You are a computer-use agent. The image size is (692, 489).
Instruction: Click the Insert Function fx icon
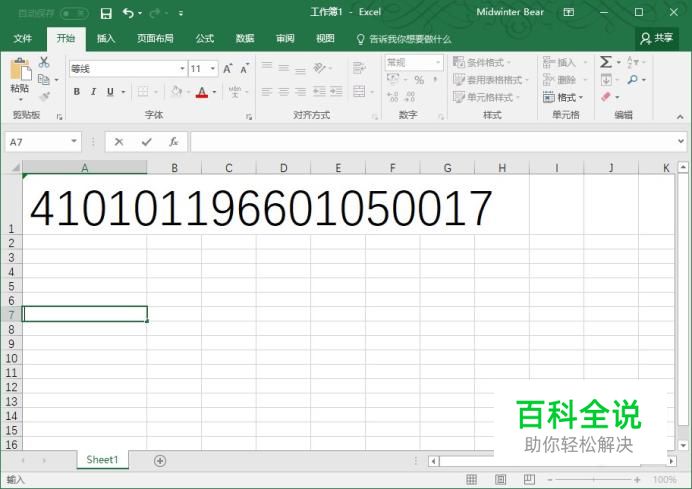(x=174, y=142)
